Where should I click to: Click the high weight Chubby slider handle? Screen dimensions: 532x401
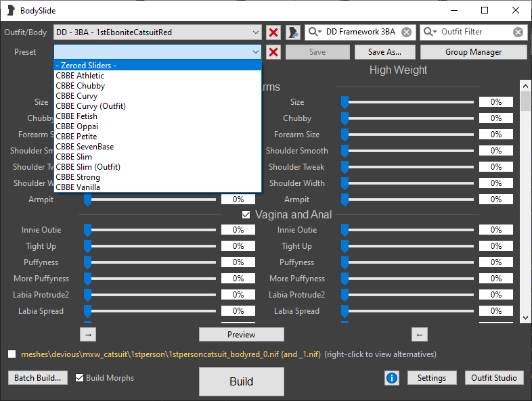(x=345, y=118)
